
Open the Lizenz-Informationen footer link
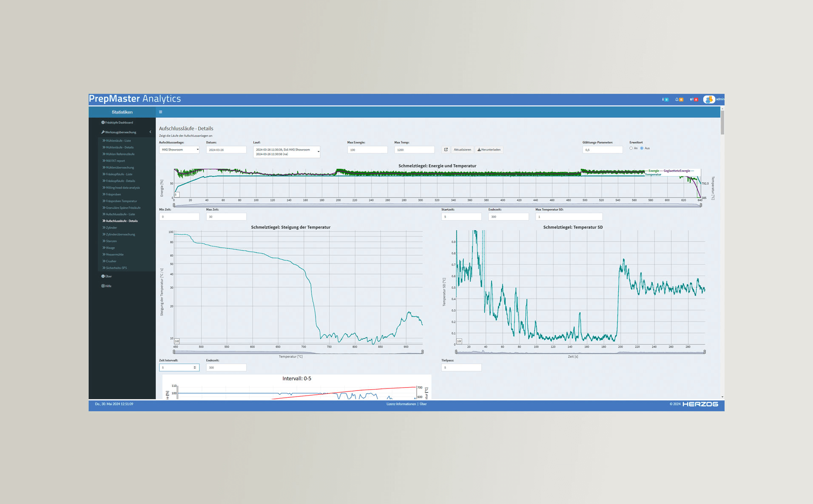[x=401, y=404]
